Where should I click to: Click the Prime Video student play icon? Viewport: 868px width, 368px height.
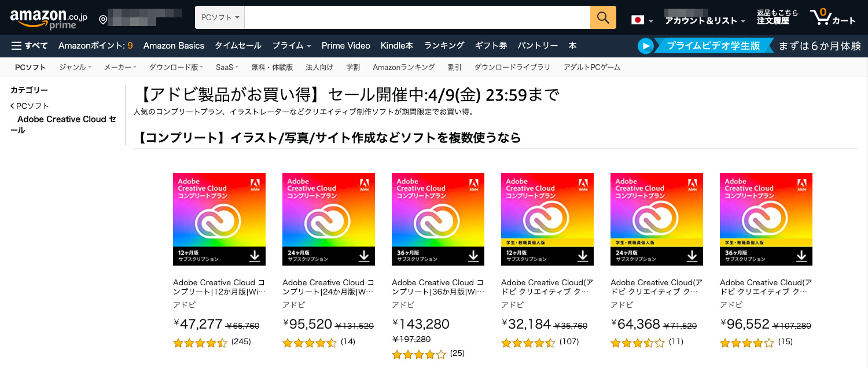coord(645,46)
